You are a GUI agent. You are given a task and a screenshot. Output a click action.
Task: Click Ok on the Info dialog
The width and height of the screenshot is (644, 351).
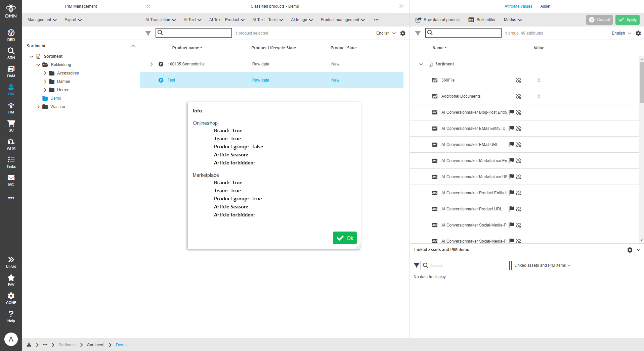345,238
